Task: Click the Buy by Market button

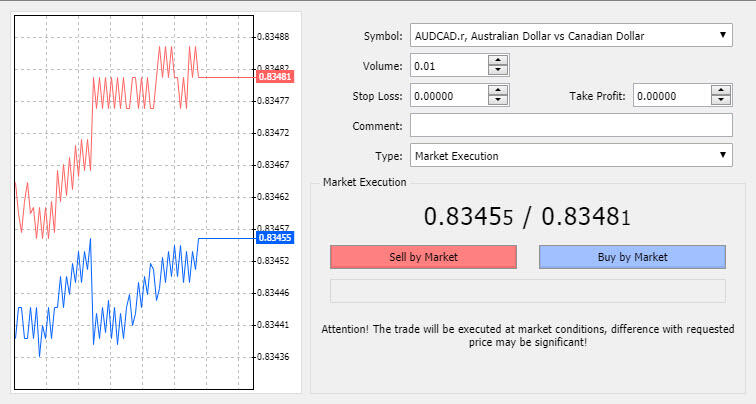Action: [x=632, y=257]
